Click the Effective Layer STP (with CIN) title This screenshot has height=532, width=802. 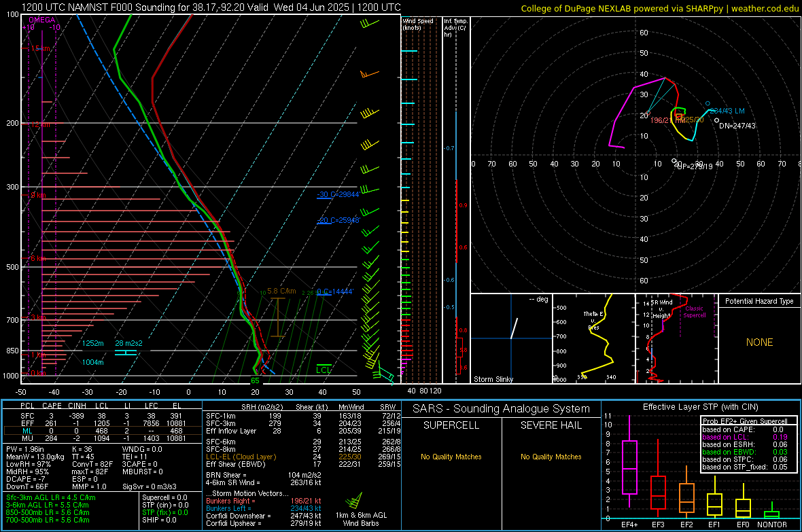click(x=700, y=407)
